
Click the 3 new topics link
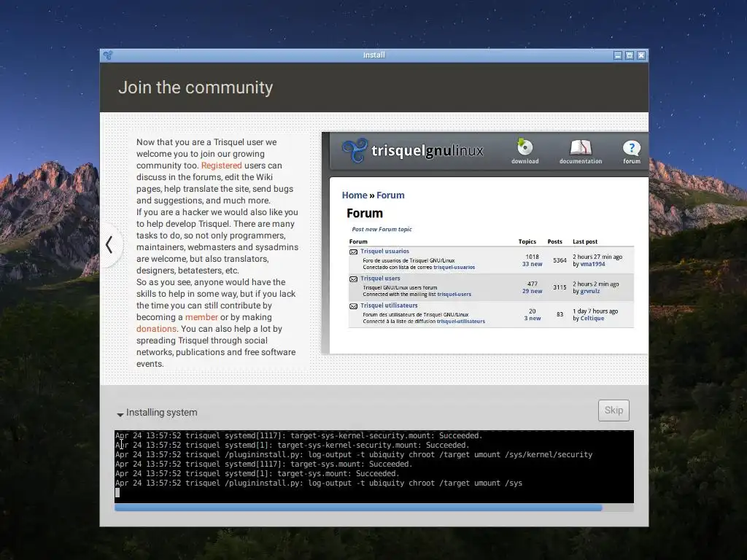tap(532, 318)
